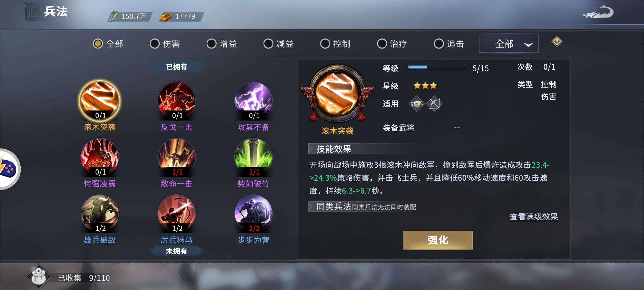Image resolution: width=644 pixels, height=290 pixels.
Task: Select the 增益 filter radio button
Action: (211, 44)
